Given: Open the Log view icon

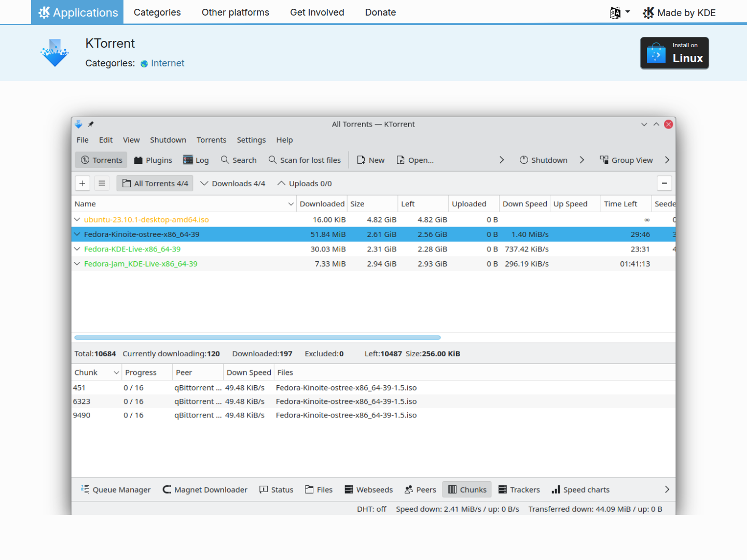Looking at the screenshot, I should 188,160.
